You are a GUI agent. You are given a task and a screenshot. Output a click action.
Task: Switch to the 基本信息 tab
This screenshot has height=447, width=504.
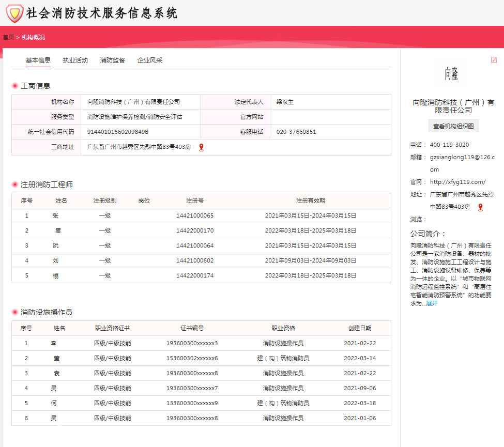[x=38, y=60]
